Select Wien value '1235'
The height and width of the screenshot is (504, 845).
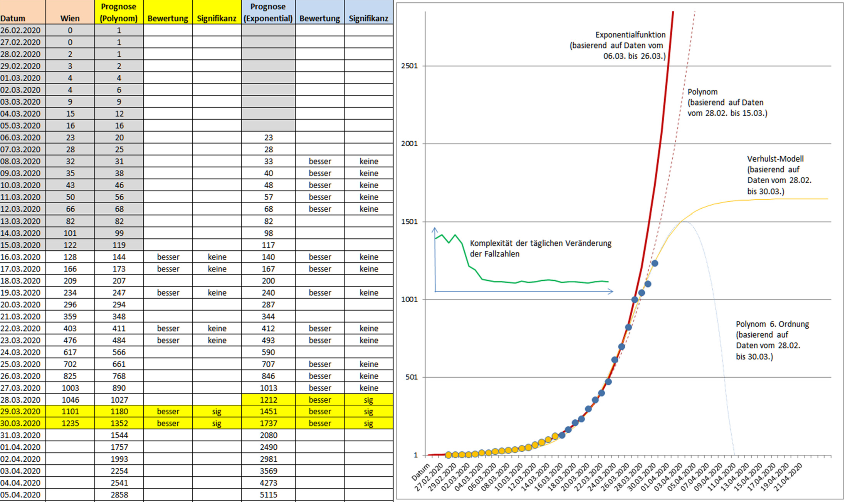(x=70, y=423)
